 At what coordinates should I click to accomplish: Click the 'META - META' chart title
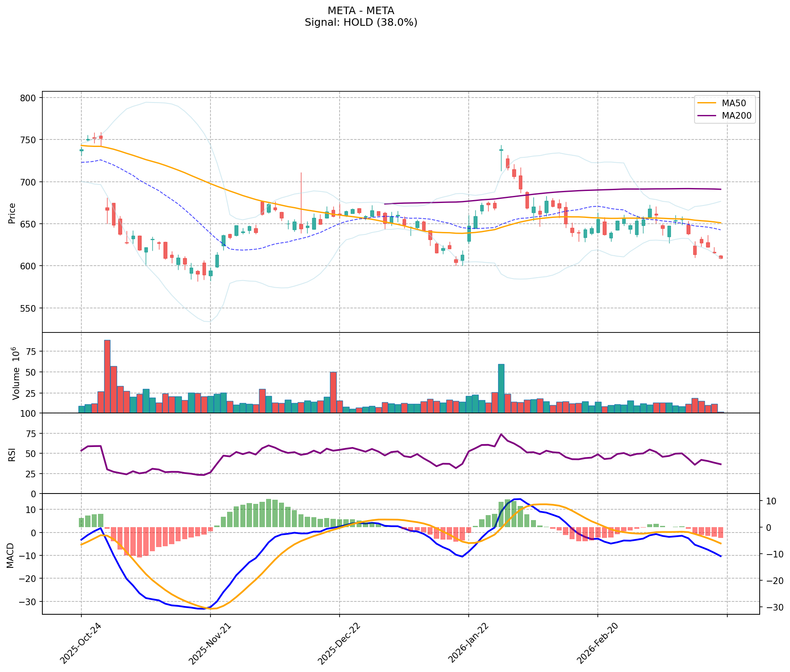coord(361,10)
